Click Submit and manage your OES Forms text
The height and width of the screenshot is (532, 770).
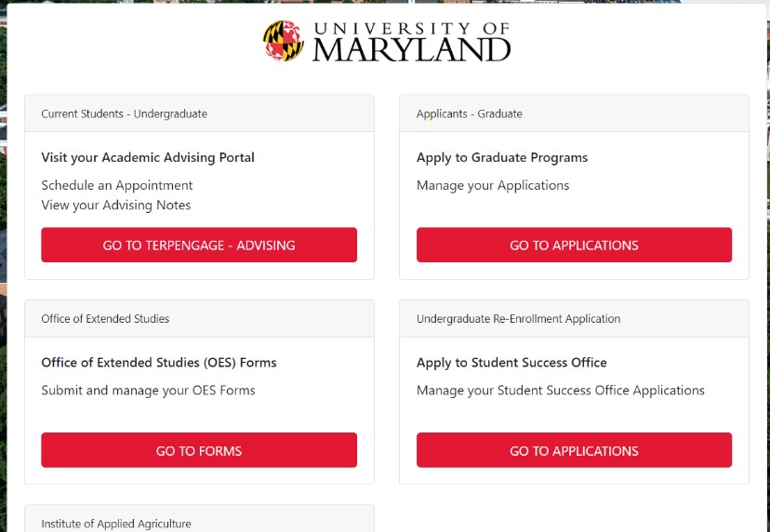point(148,391)
